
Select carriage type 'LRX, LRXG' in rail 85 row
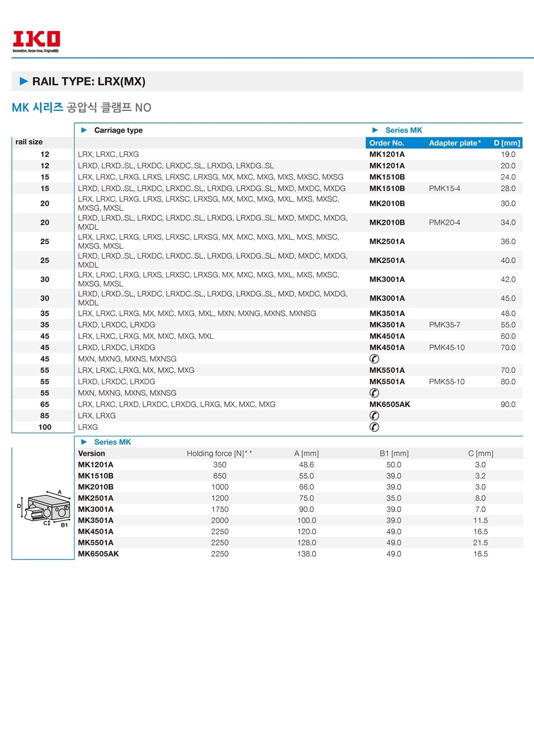(x=97, y=416)
